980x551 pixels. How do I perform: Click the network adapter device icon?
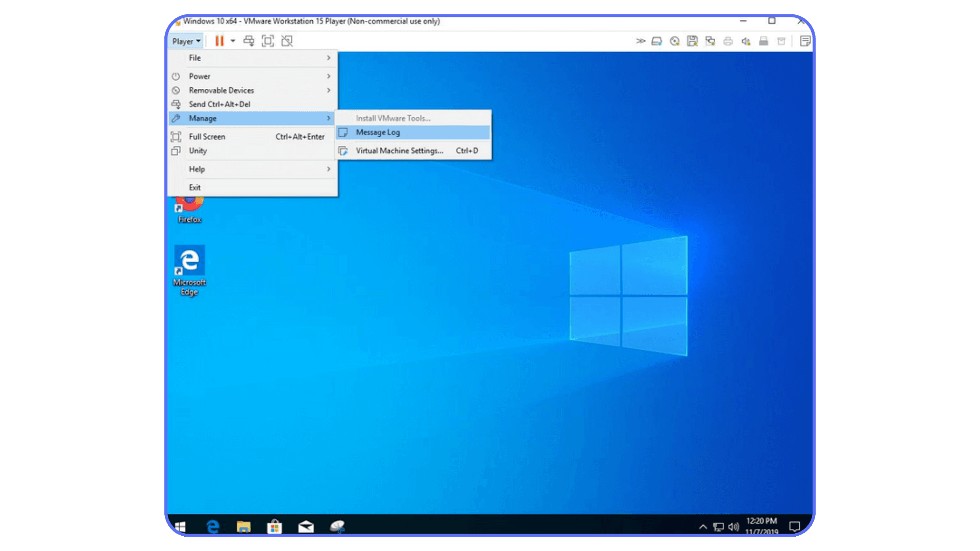pos(710,41)
